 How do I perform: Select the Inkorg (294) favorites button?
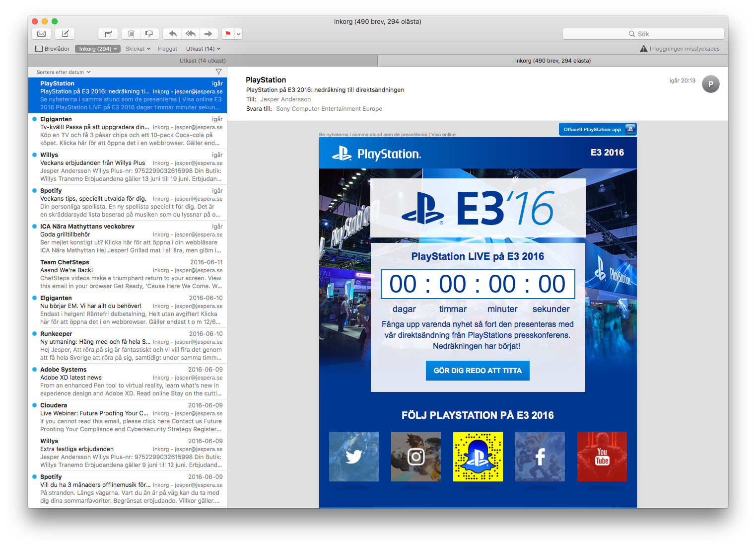click(98, 49)
